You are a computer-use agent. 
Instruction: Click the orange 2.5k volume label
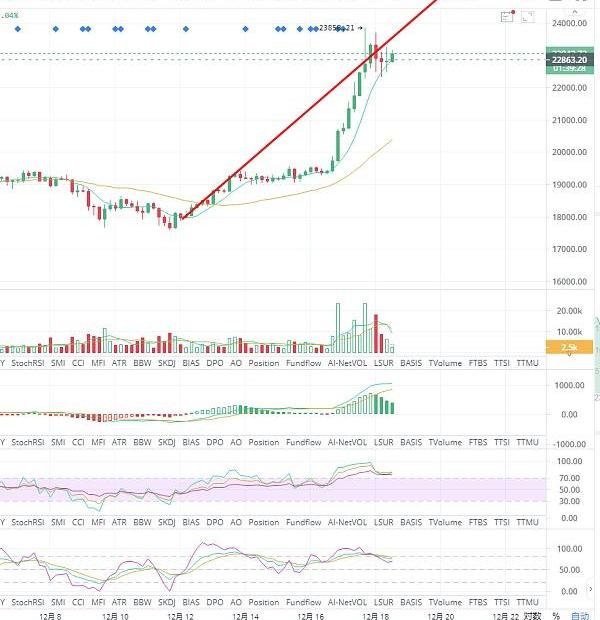[x=568, y=346]
